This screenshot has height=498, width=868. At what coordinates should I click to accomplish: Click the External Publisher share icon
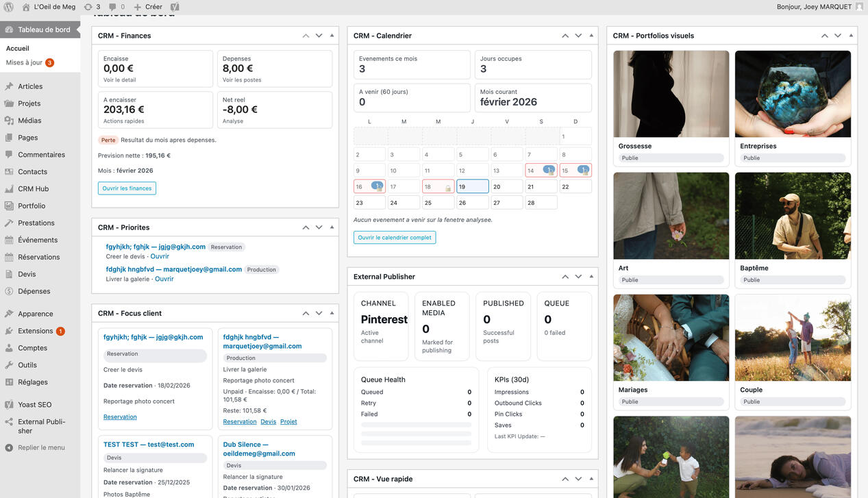coord(9,422)
